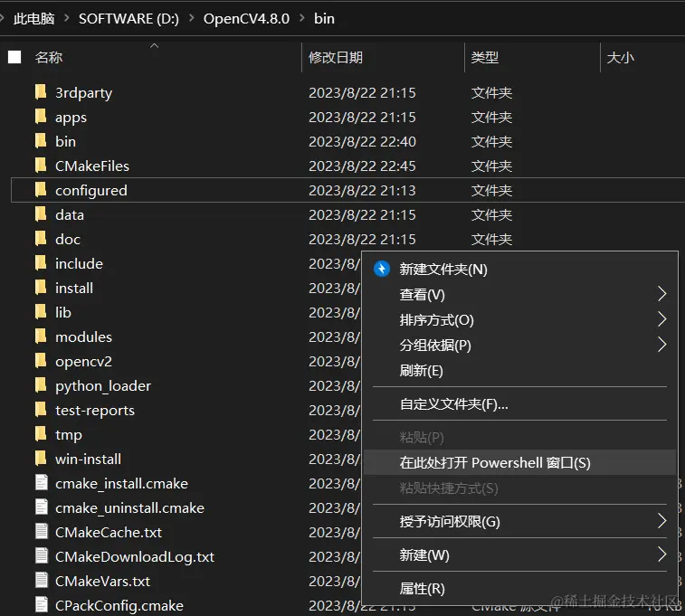Select 刷新(E) in the context menu
Image resolution: width=685 pixels, height=616 pixels.
tap(520, 371)
